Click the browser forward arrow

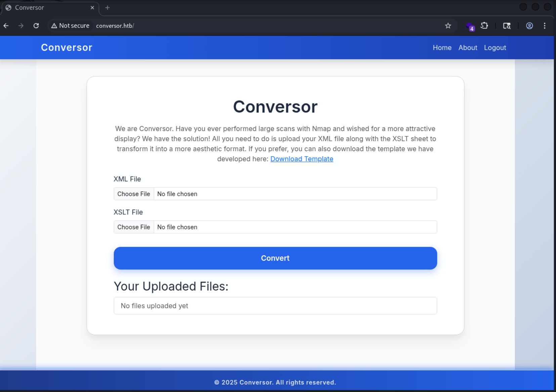tap(21, 26)
